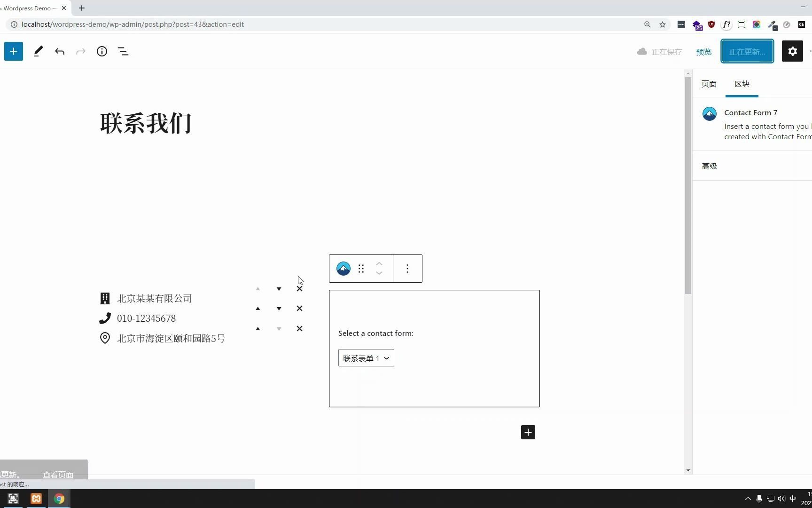Open the document details info icon
Viewport: 812px width, 508px height.
pyautogui.click(x=102, y=51)
